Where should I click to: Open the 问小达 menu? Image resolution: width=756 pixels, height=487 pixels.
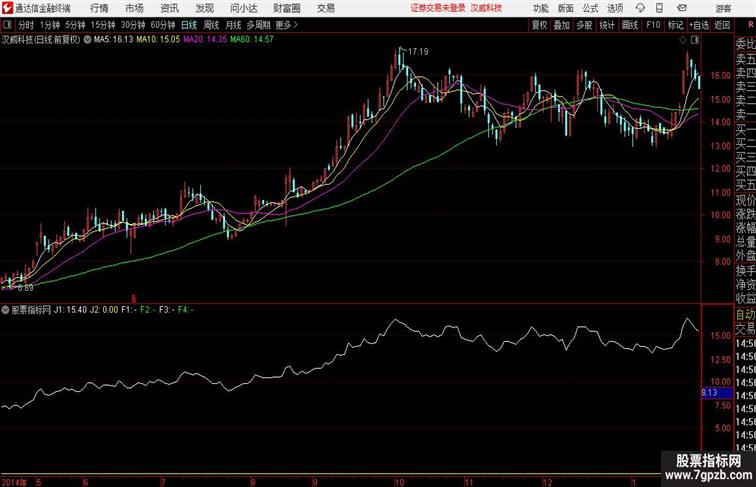pyautogui.click(x=244, y=8)
